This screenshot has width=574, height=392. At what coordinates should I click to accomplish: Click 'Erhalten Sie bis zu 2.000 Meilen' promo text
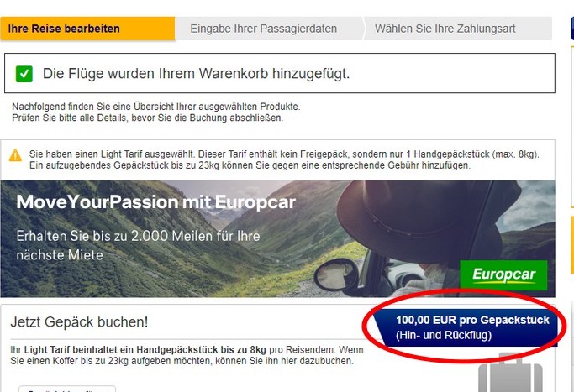138,245
